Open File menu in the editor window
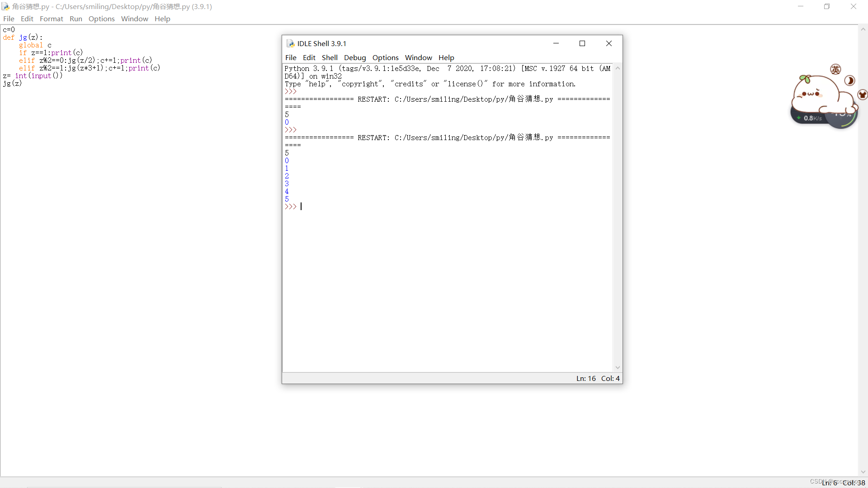 click(x=9, y=19)
